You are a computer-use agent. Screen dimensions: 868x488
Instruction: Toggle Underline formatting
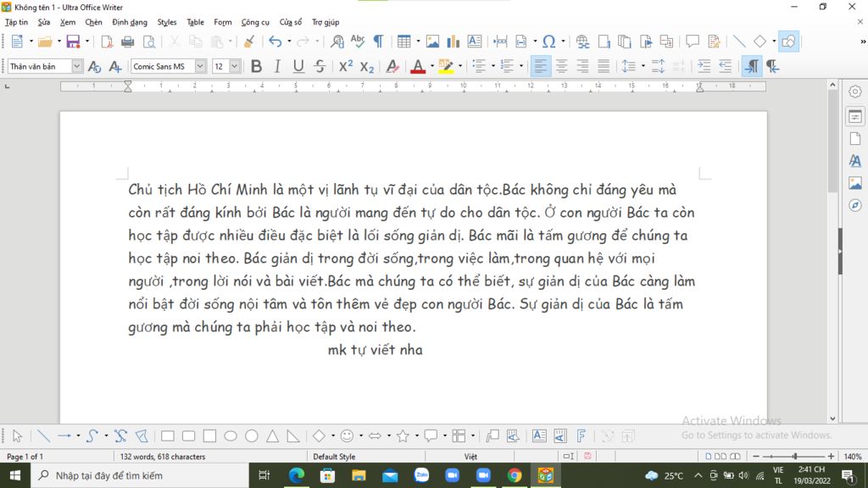298,66
